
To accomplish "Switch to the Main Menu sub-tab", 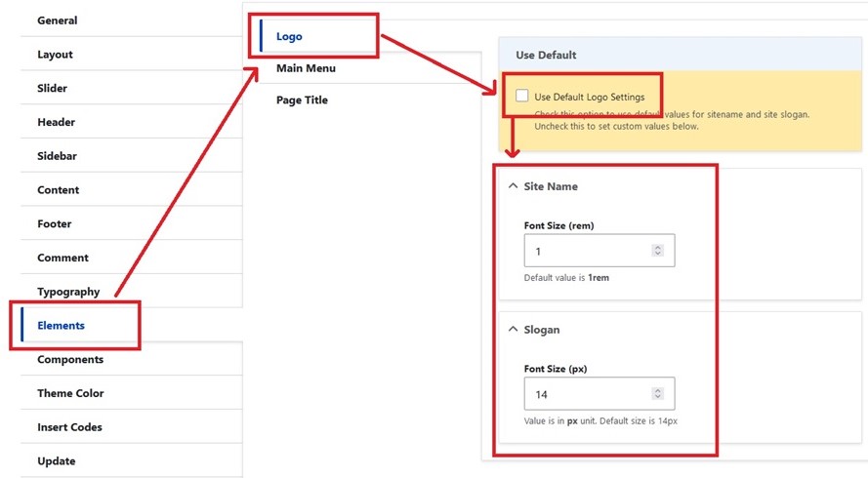I will point(306,68).
